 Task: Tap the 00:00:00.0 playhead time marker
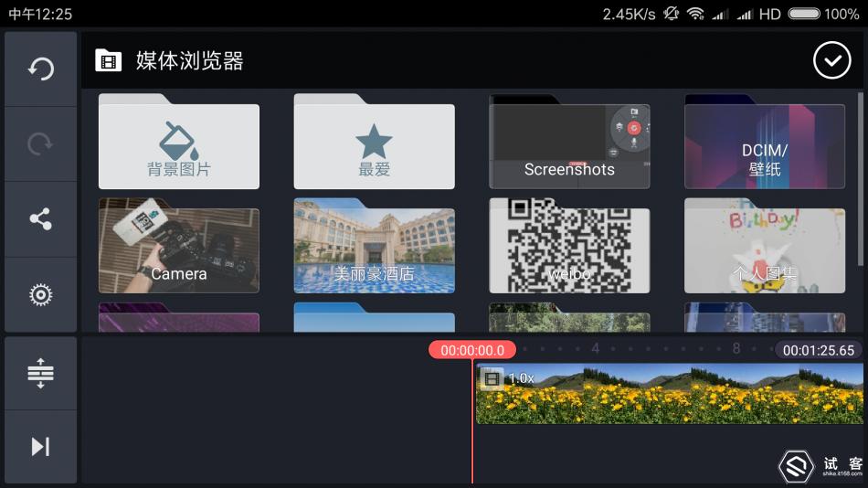click(472, 350)
